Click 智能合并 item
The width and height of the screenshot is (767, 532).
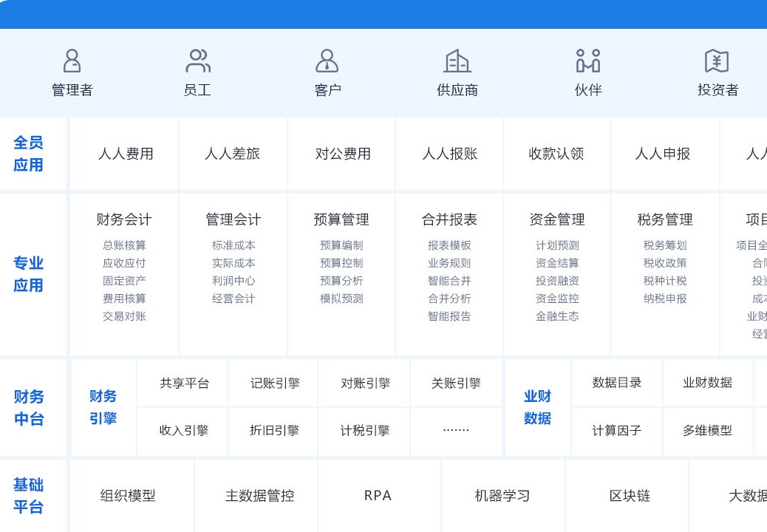449,281
